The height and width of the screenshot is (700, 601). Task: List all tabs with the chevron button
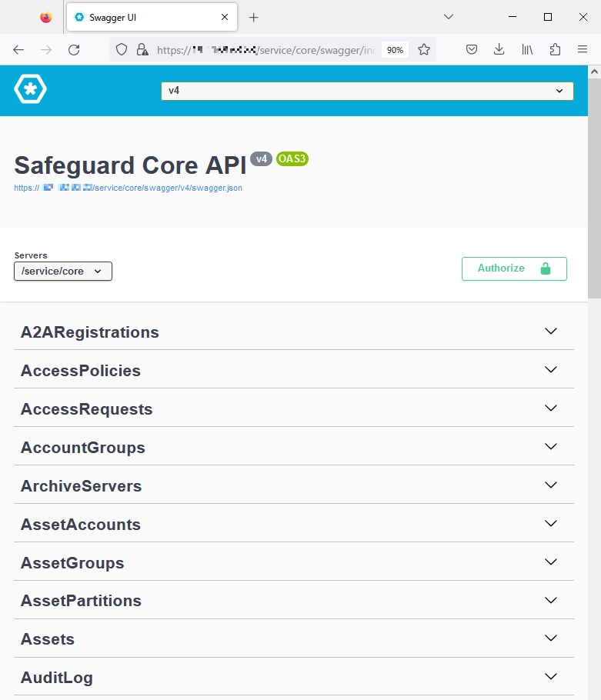tap(449, 16)
